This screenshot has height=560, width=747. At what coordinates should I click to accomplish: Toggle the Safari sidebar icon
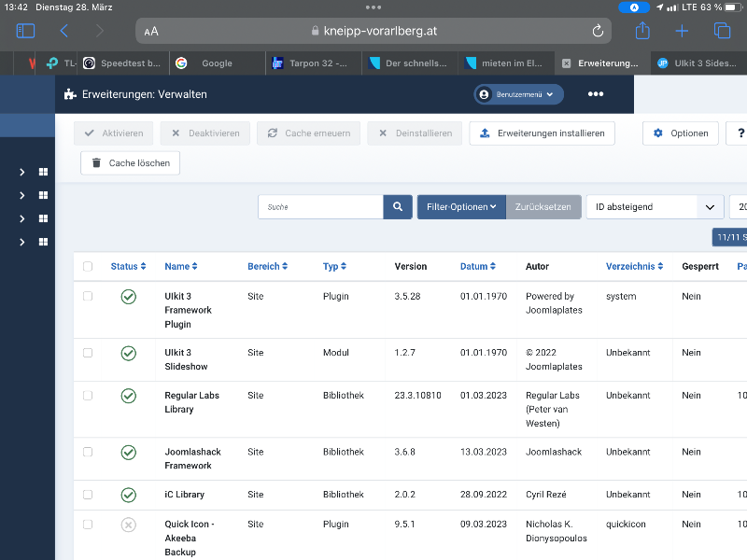coord(25,31)
